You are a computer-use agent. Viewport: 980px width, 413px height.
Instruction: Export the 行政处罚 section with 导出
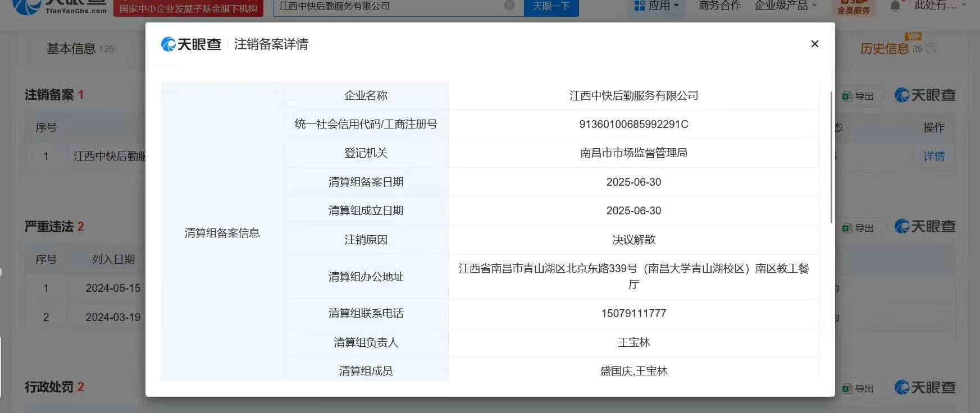tap(858, 388)
